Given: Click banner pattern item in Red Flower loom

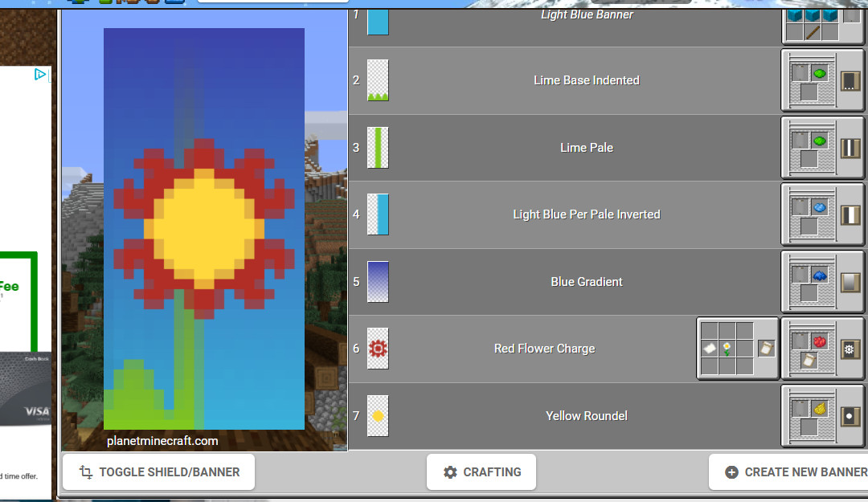Looking at the screenshot, I should 809,361.
